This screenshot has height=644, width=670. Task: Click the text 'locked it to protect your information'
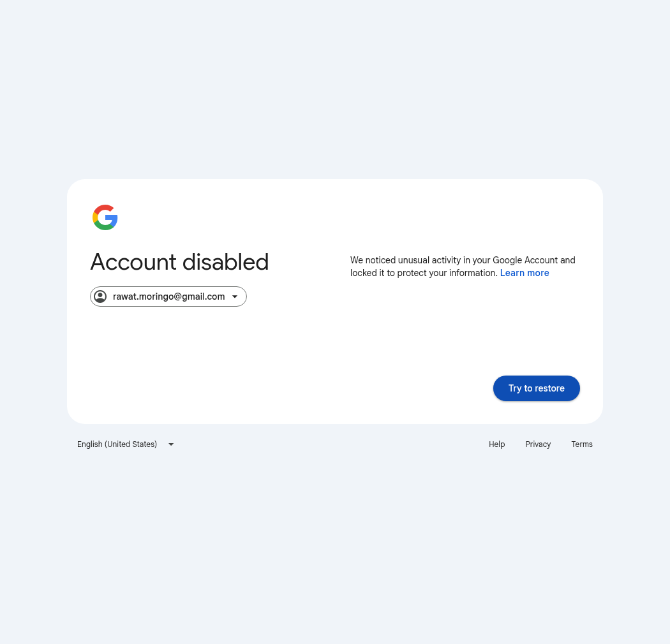(424, 273)
